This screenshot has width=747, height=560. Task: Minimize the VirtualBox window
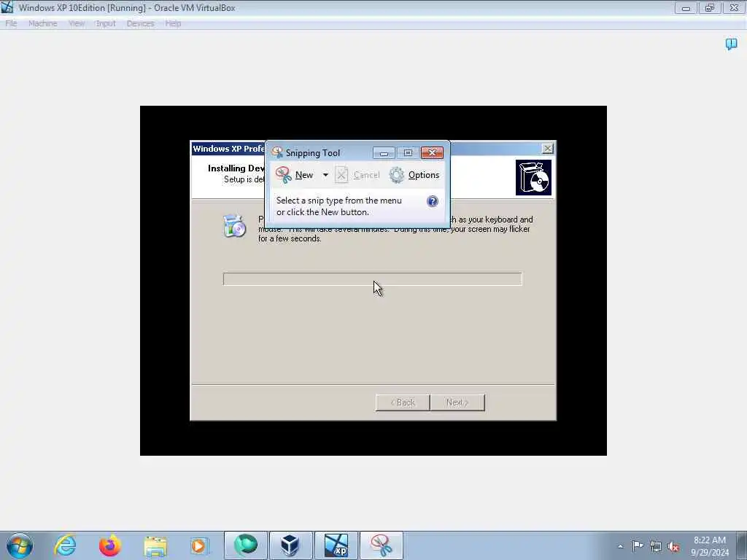[686, 7]
